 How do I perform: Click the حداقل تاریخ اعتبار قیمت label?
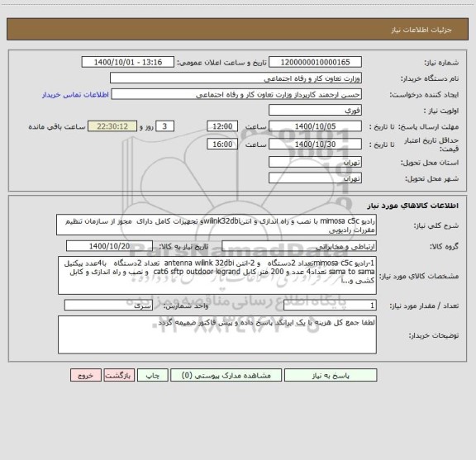coord(431,145)
